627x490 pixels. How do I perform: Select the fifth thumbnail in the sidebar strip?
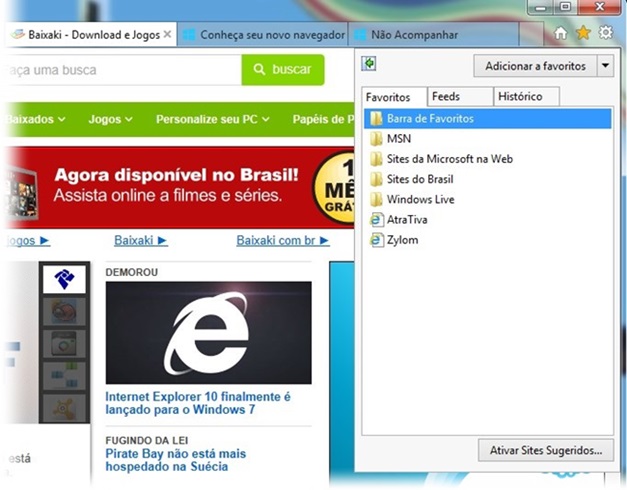pos(64,408)
